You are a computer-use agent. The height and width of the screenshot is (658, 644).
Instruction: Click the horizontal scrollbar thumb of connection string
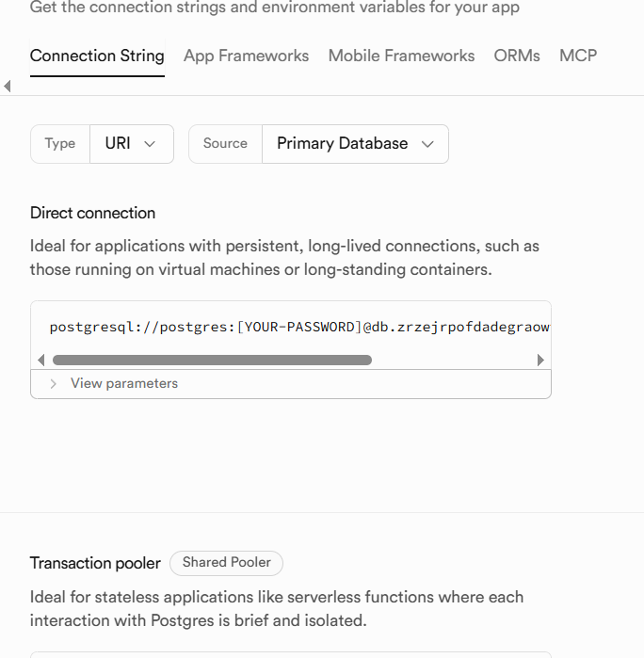212,360
